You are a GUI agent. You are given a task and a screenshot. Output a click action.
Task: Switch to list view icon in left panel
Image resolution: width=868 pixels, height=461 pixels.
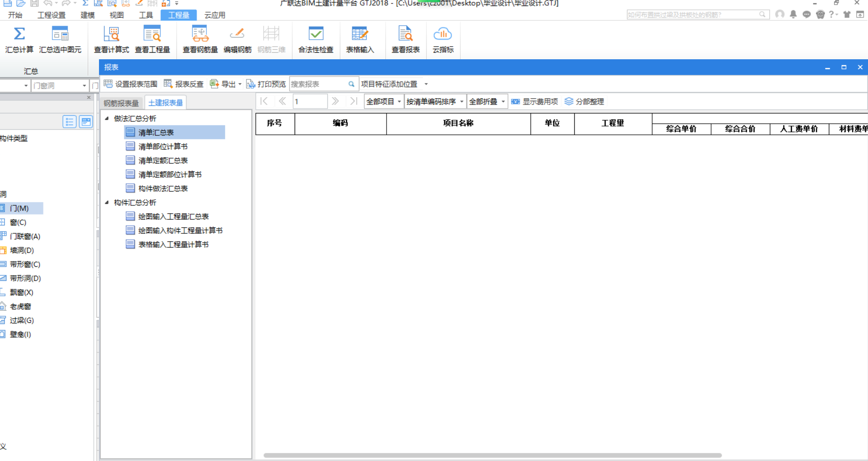[70, 122]
